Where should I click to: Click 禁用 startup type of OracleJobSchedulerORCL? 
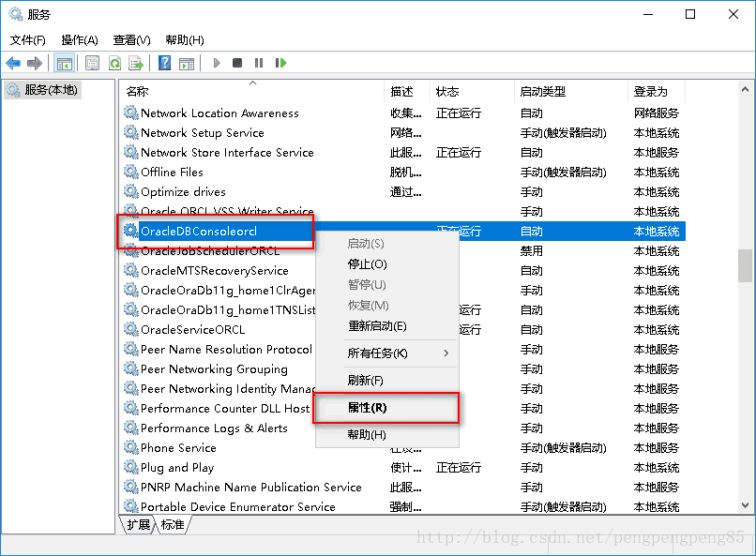point(531,251)
